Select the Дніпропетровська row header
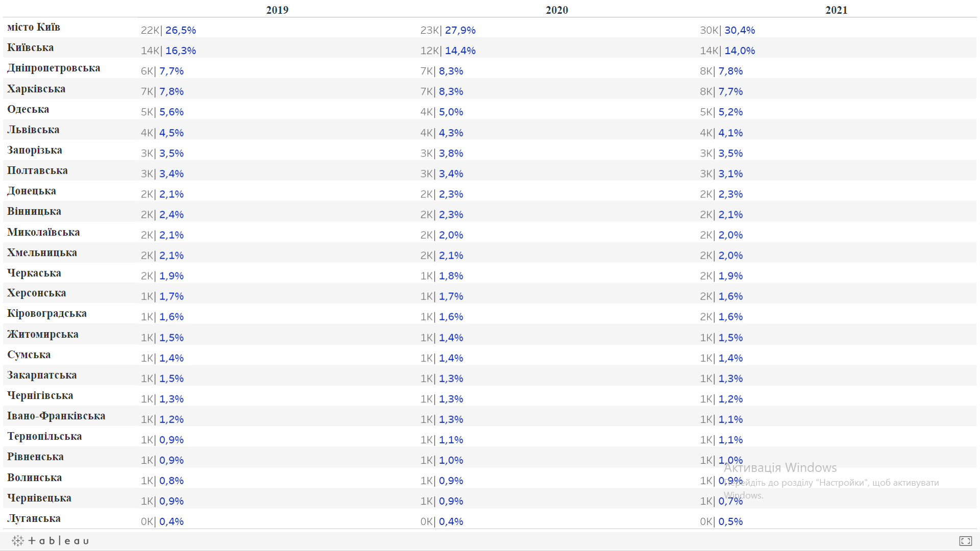The width and height of the screenshot is (980, 551). coord(54,68)
